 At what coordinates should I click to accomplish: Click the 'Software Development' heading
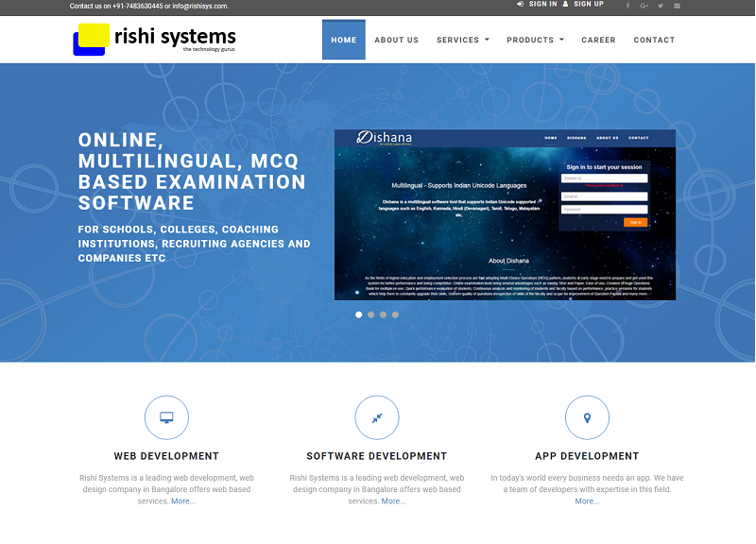click(x=376, y=456)
